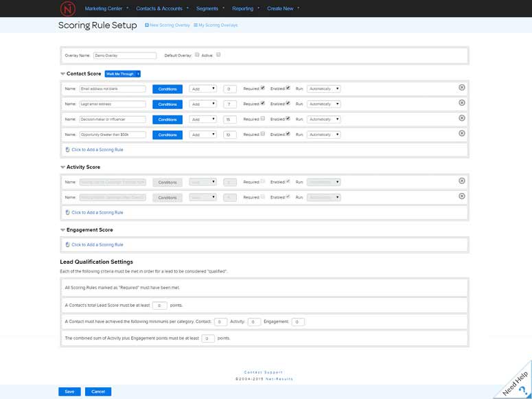Remove the 'Legit email address' rule

461,103
